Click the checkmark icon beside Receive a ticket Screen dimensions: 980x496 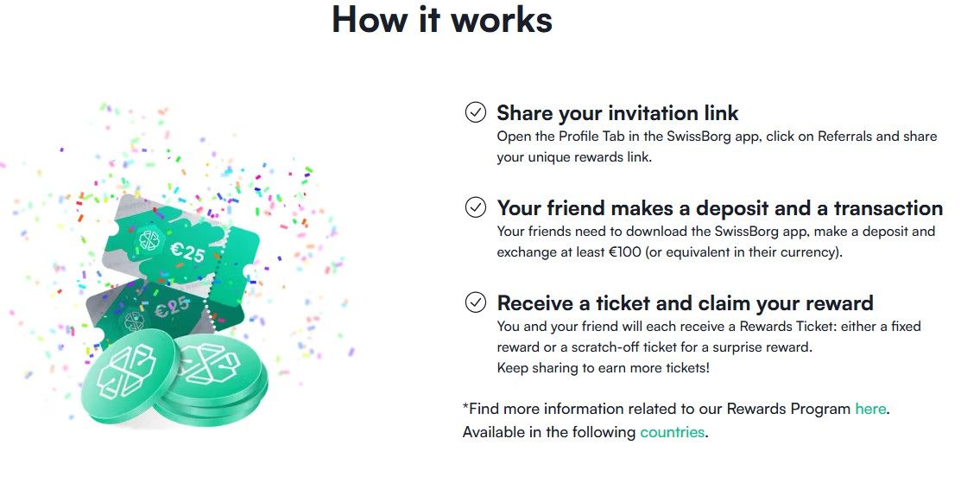click(475, 302)
